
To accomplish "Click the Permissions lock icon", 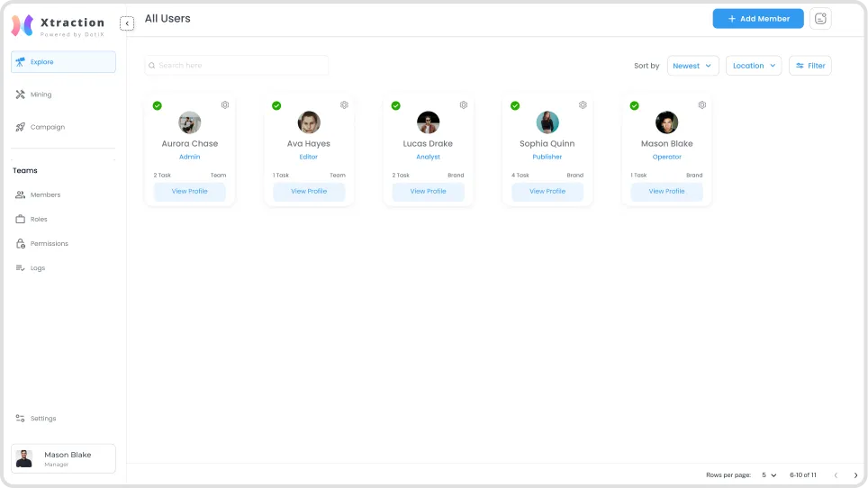I will coord(21,243).
